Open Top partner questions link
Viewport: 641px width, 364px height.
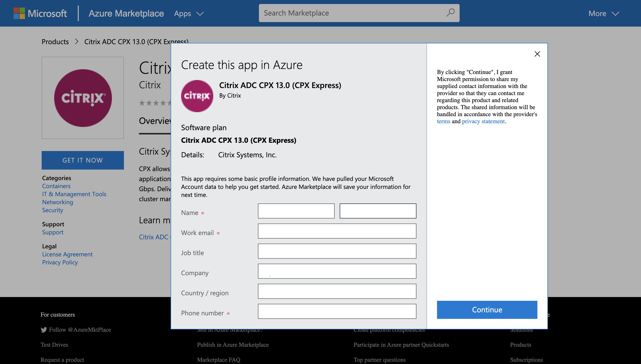380,360
